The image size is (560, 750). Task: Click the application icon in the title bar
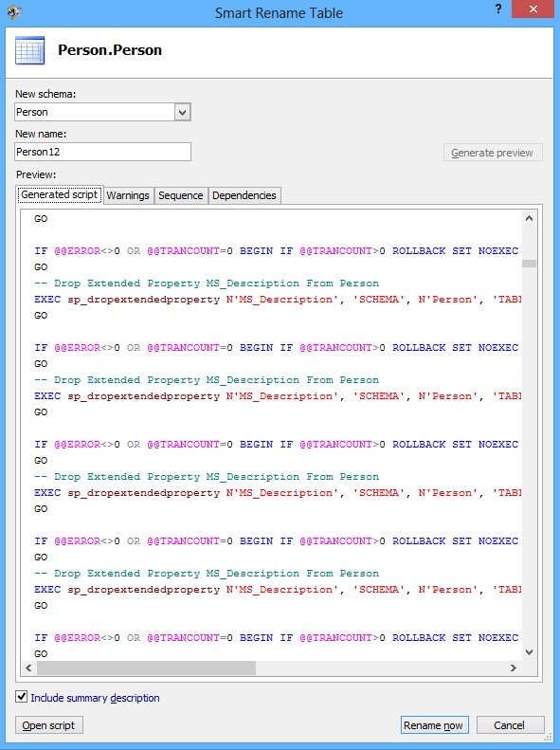pos(14,12)
